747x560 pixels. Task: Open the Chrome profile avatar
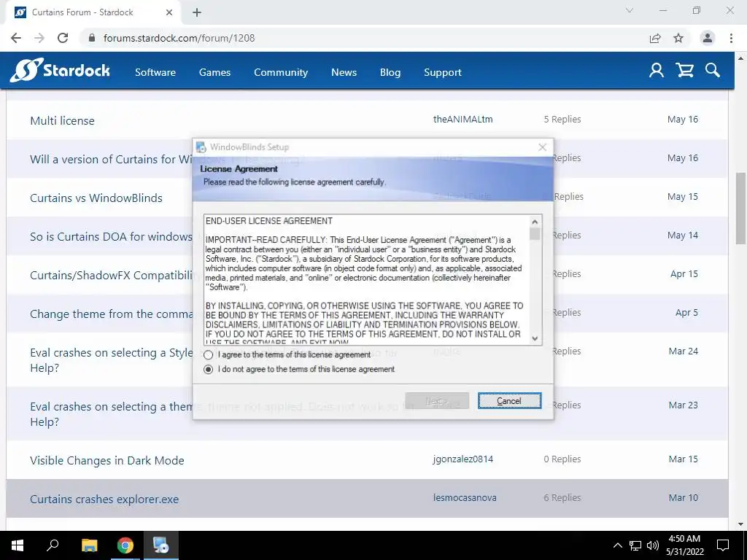click(708, 38)
